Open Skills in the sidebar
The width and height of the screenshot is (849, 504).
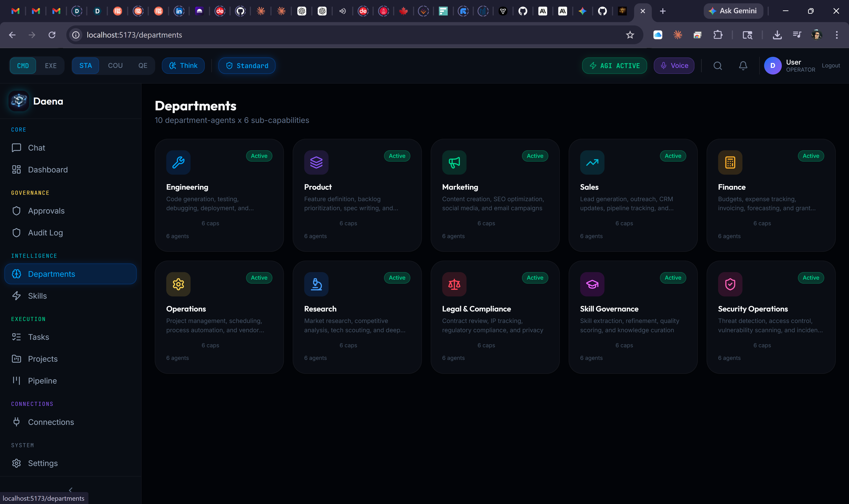pos(37,296)
